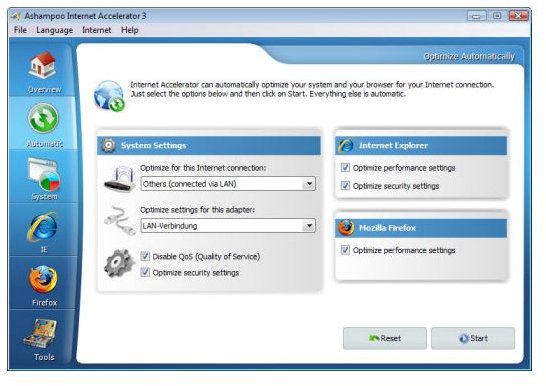Click the Internet Explorer panel header icon
Image resolution: width=546 pixels, height=386 pixels.
click(346, 145)
